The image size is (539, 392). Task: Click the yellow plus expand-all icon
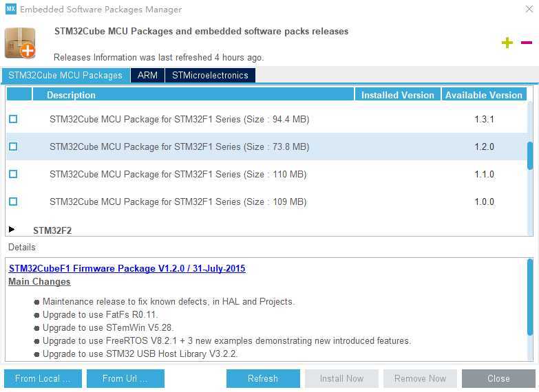507,43
